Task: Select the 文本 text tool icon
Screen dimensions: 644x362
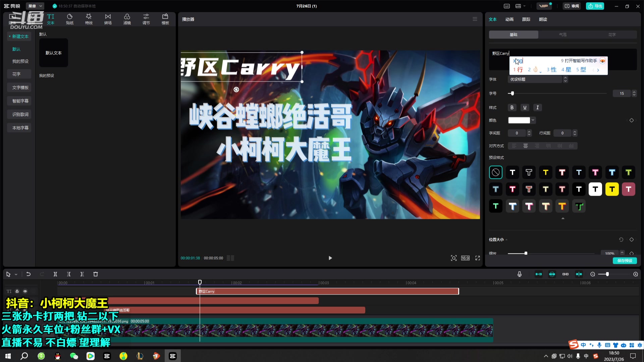Action: (x=51, y=19)
